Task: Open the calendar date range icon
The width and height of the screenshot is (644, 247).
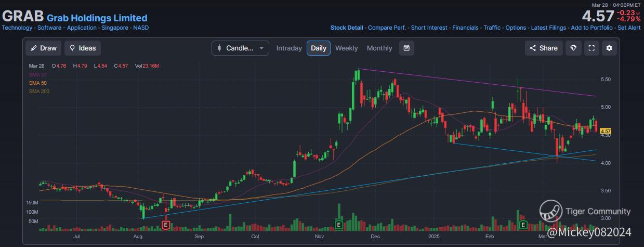Action: (406, 48)
